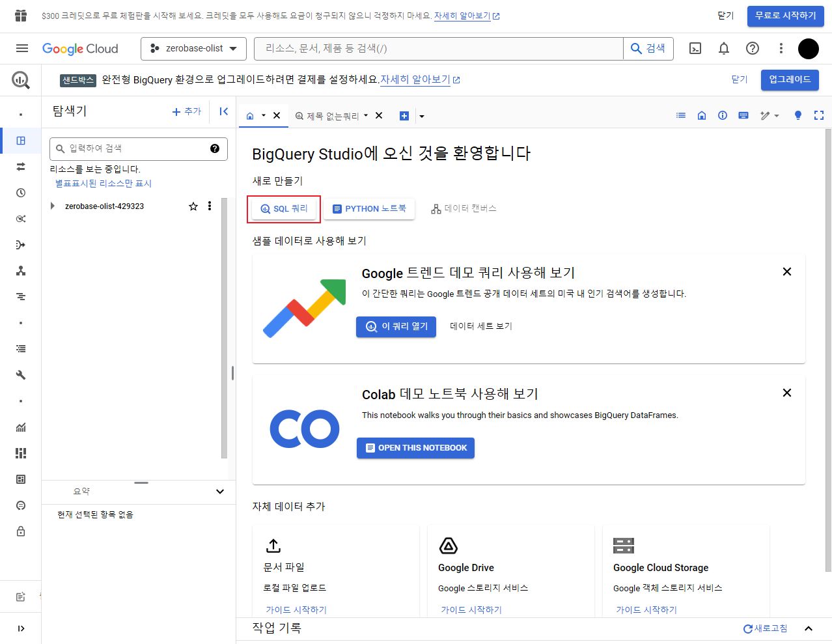This screenshot has width=832, height=644.
Task: Close the 제목 없는쿼리 tab
Action: coord(379,115)
